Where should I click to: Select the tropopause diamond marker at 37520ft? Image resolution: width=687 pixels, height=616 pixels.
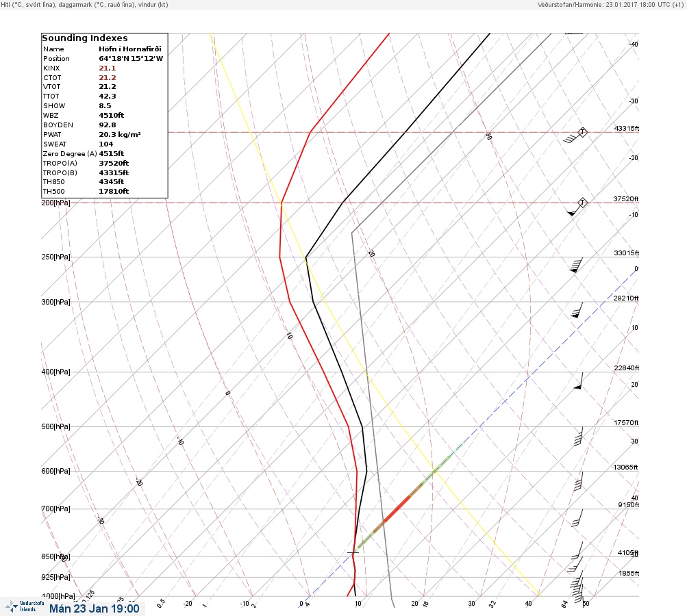(582, 203)
